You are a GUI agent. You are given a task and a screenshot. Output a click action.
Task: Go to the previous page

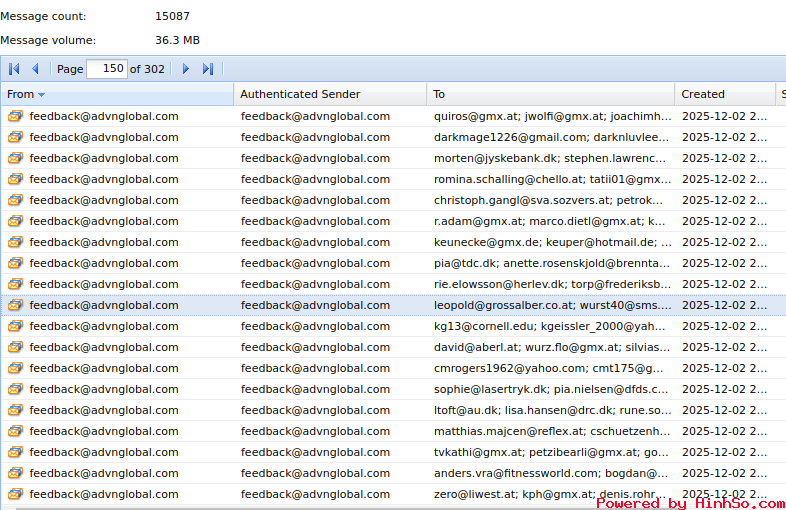pyautogui.click(x=35, y=69)
